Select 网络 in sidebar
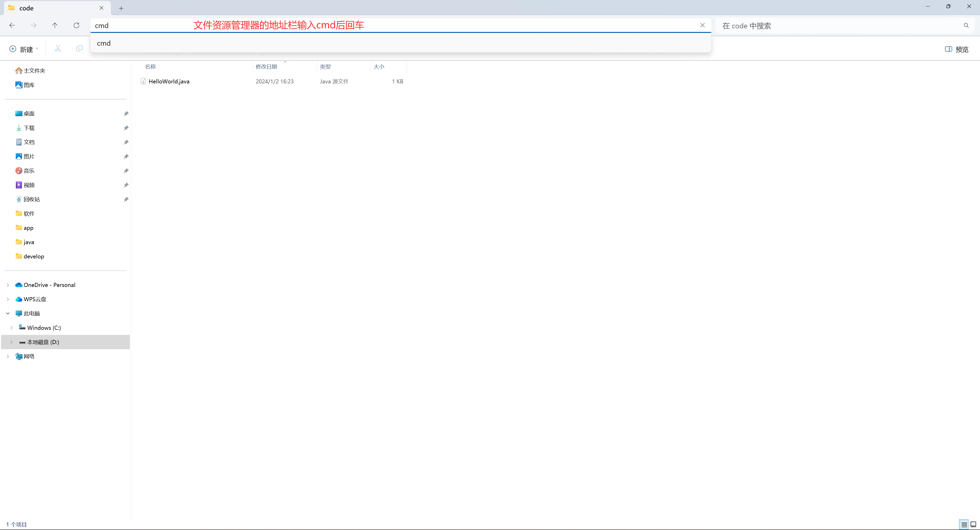 click(25, 356)
